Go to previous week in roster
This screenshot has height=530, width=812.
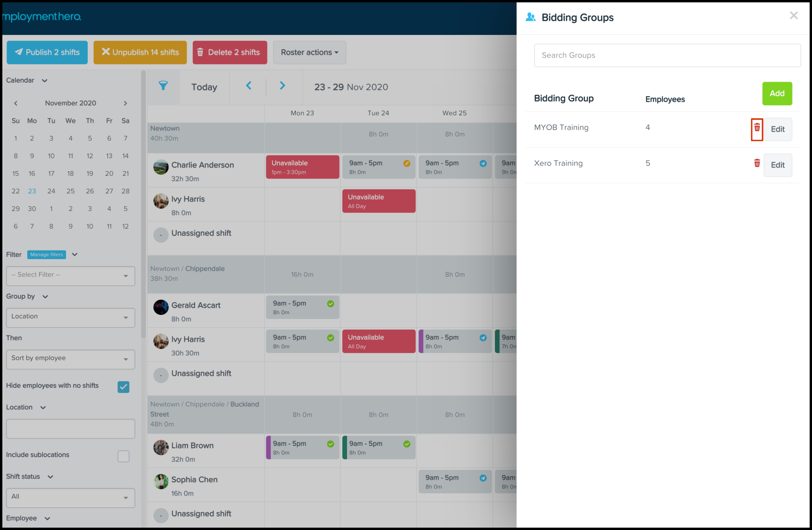248,86
